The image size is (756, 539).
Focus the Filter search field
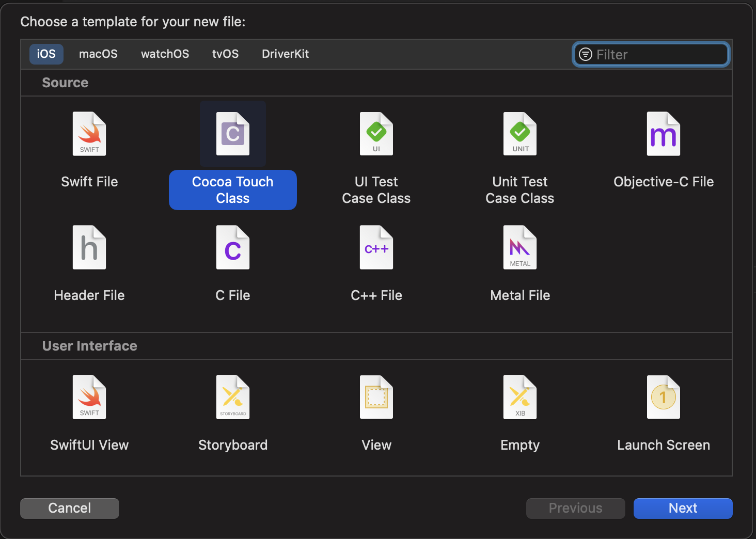coord(651,54)
